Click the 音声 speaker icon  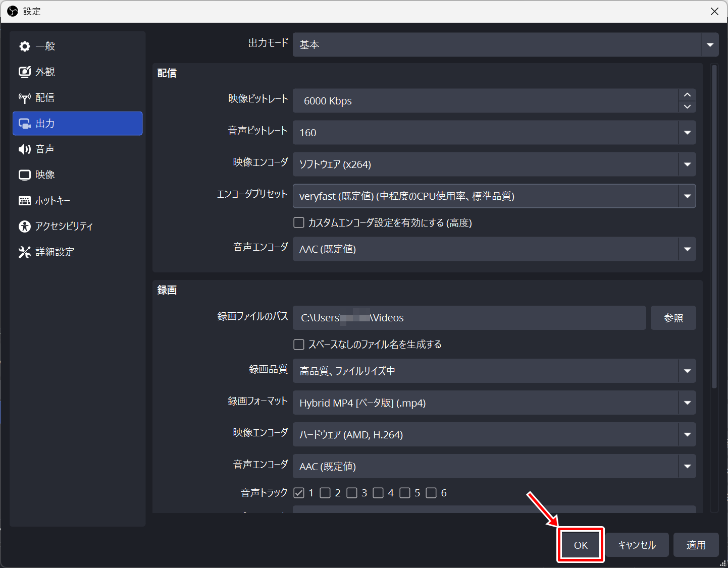24,149
